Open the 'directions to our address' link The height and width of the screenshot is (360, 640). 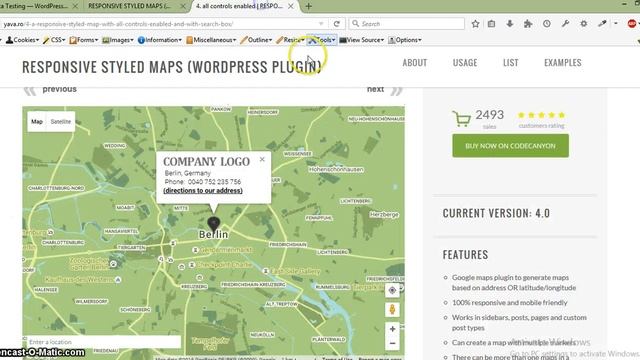click(x=203, y=191)
